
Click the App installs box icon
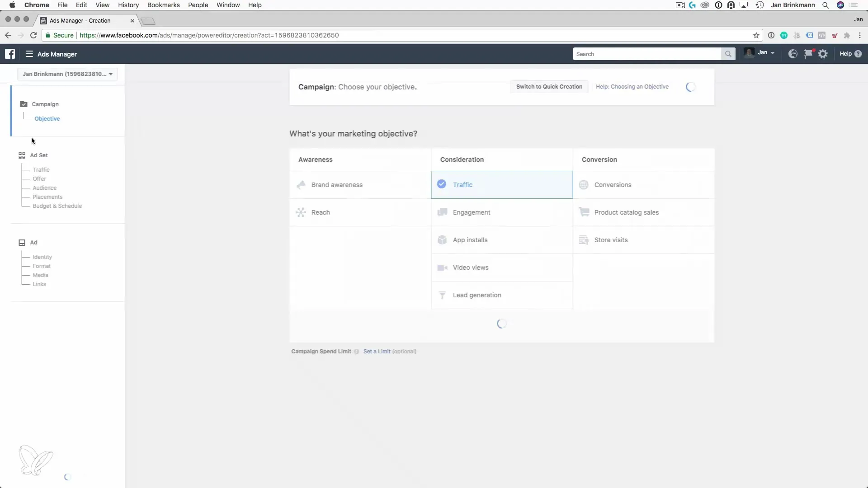(x=443, y=240)
